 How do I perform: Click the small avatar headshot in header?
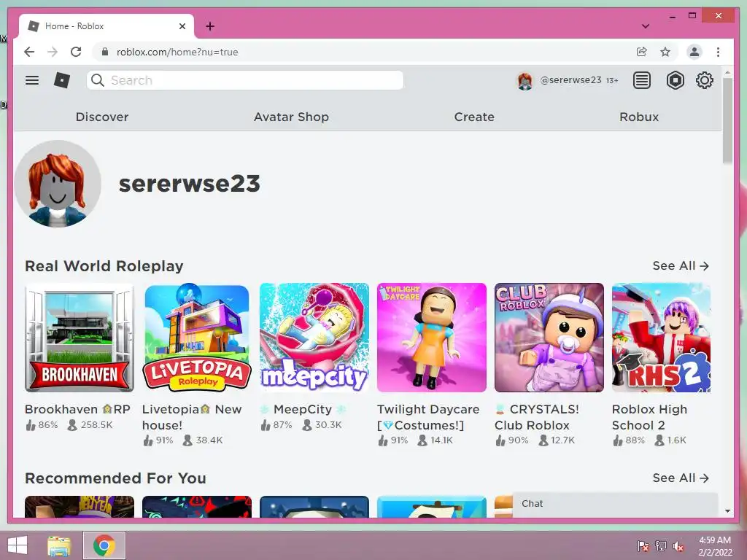point(525,81)
